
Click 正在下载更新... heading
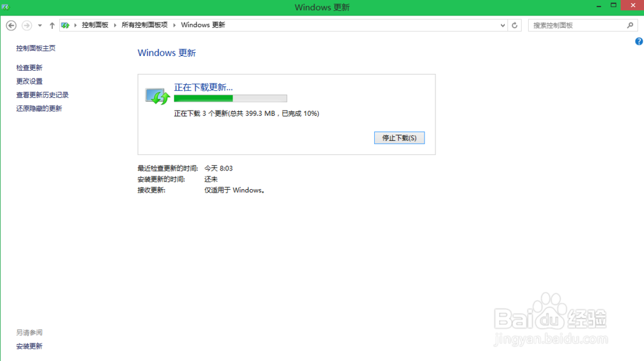(x=204, y=87)
